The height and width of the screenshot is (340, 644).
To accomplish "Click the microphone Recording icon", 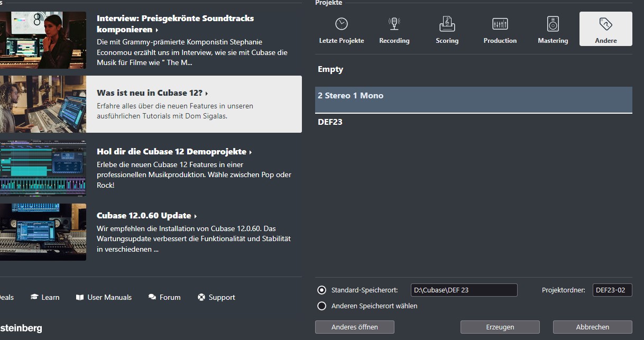I will (x=394, y=24).
